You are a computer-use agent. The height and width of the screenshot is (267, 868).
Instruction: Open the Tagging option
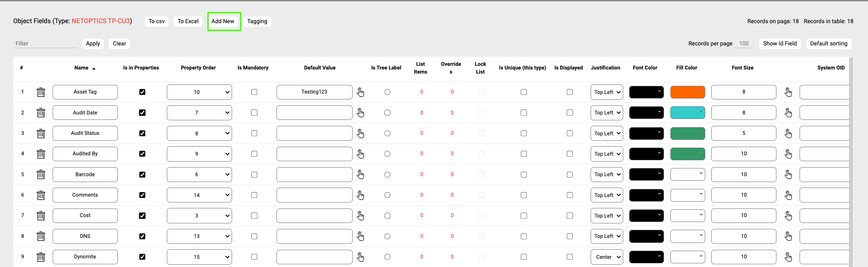257,21
